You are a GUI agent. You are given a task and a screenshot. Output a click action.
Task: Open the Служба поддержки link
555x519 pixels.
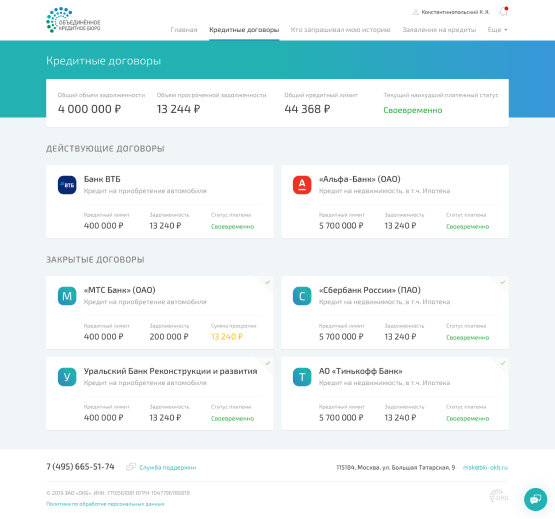(167, 467)
